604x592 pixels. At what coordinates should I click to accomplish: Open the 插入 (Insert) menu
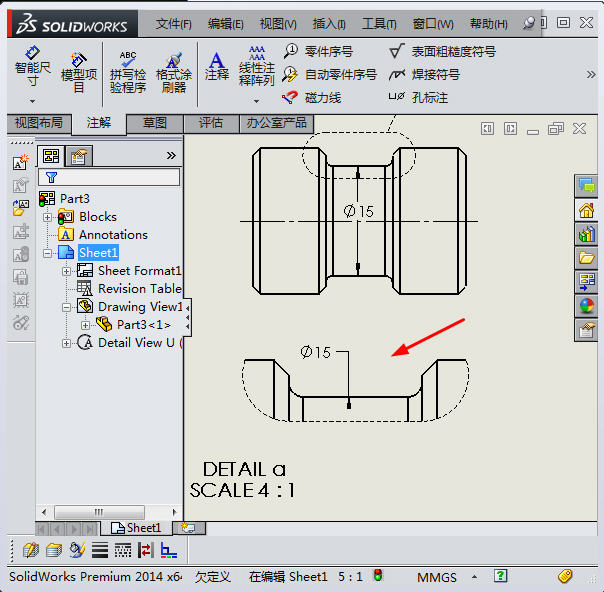coord(329,24)
